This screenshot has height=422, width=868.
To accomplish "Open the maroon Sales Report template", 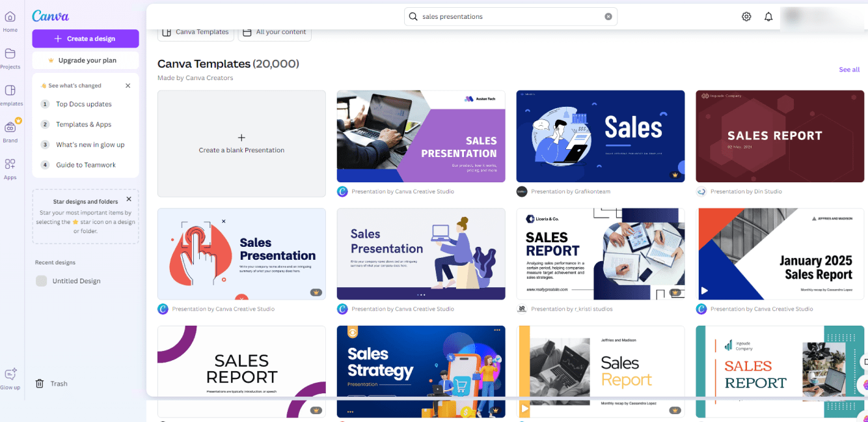I will tap(780, 136).
